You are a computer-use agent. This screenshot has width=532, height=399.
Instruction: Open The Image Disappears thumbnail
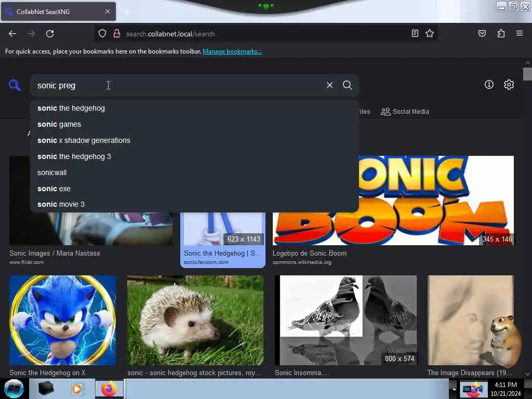[471, 320]
